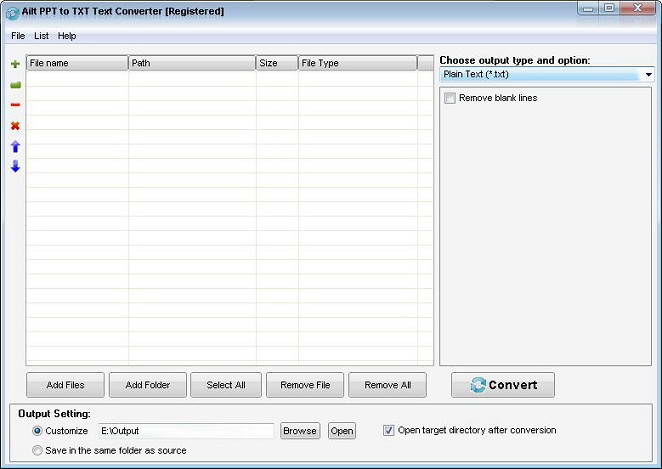Click the blue move up arrow icon
The width and height of the screenshot is (662, 469).
point(15,146)
